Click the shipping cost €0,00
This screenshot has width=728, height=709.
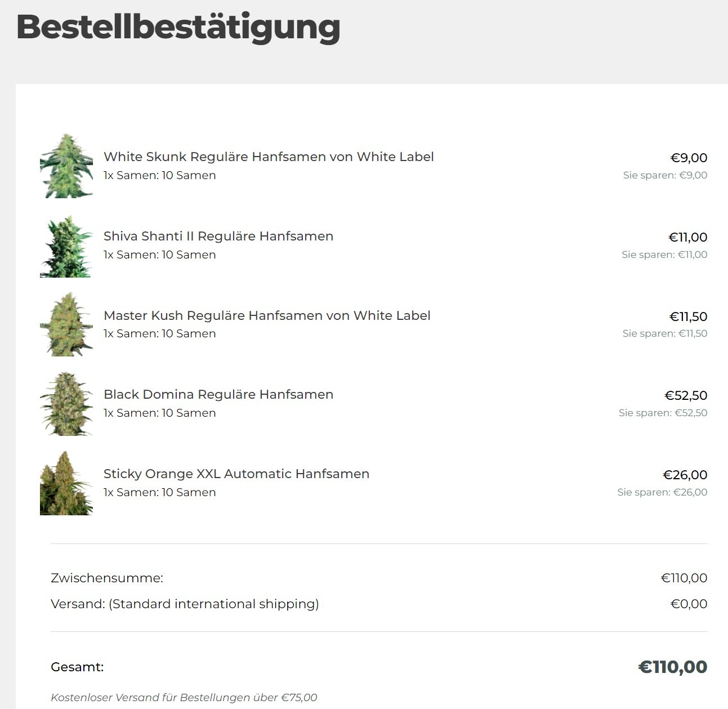[689, 604]
